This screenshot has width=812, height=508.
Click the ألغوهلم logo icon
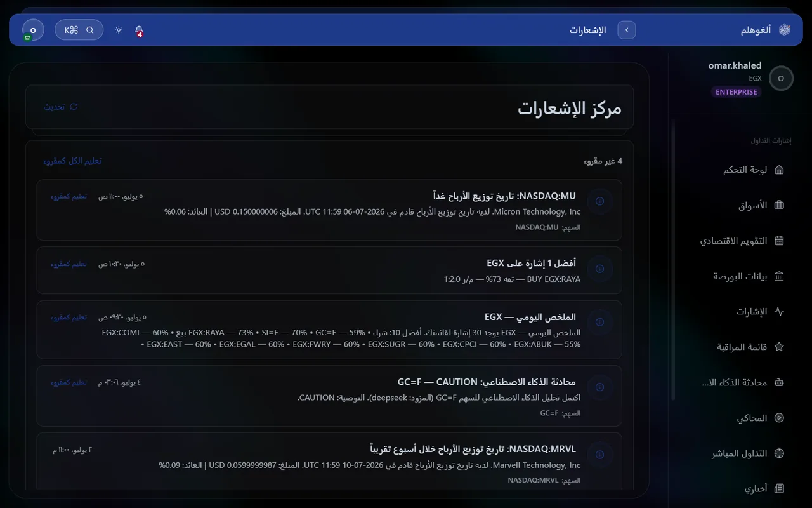point(785,30)
